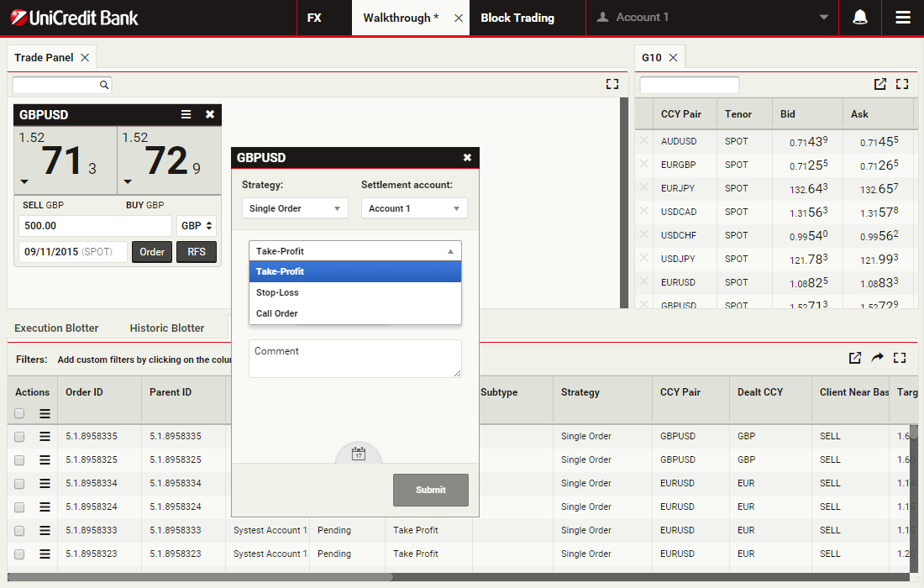The image size is (924, 588).
Task: Click the GBPUSD tile menu icon
Action: 186,114
